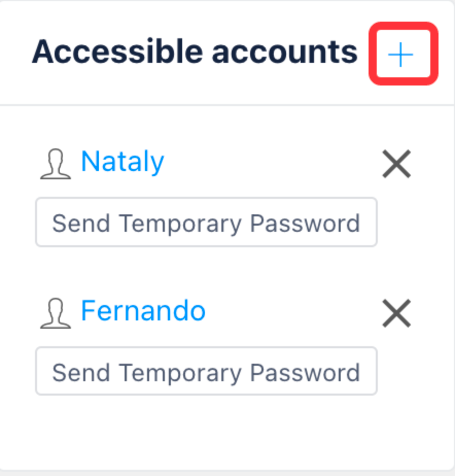Open Fernando's account profile link
Screen dimensions: 455x476
(143, 310)
